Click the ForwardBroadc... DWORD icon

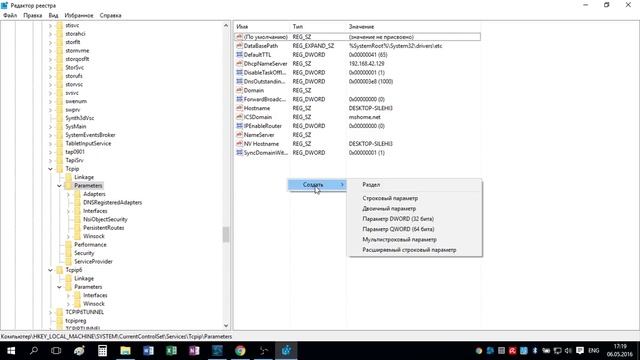(x=240, y=99)
